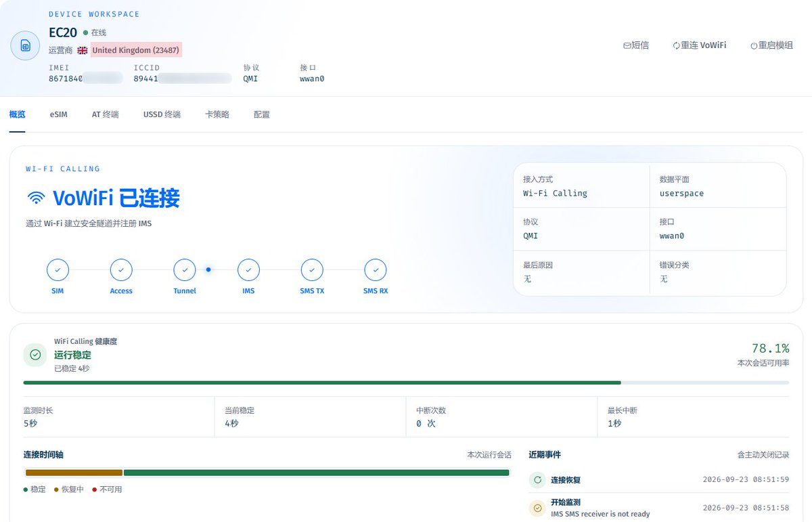Click the EC20 device name
812x522 pixels.
[x=63, y=32]
